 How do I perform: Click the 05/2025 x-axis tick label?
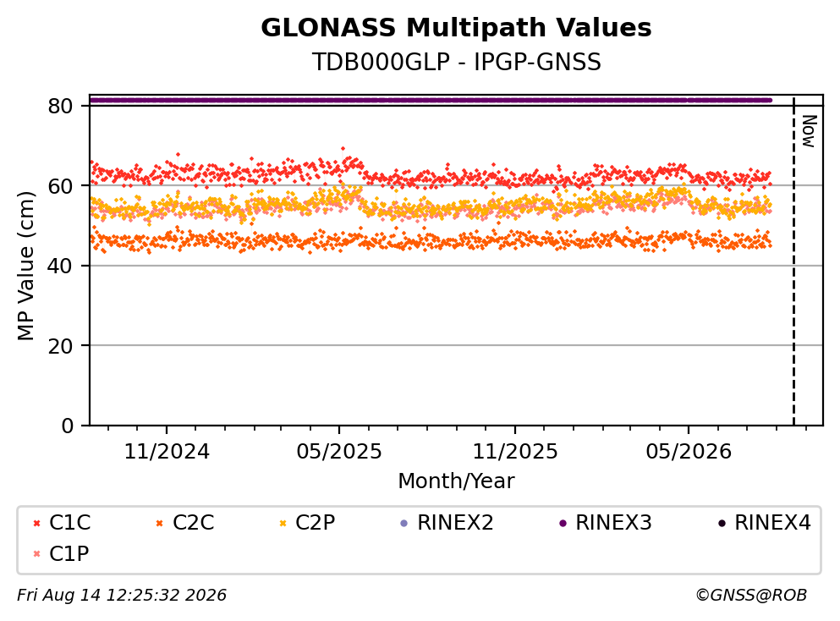[x=339, y=452]
